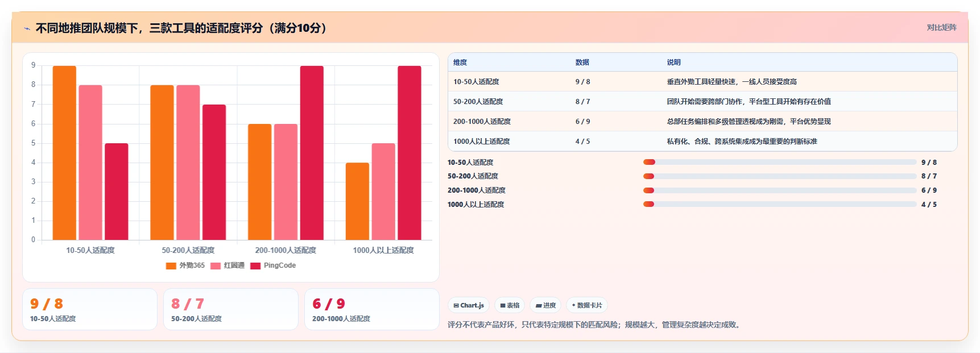Click the chart x-axis label 50-200人适配度

tap(188, 250)
